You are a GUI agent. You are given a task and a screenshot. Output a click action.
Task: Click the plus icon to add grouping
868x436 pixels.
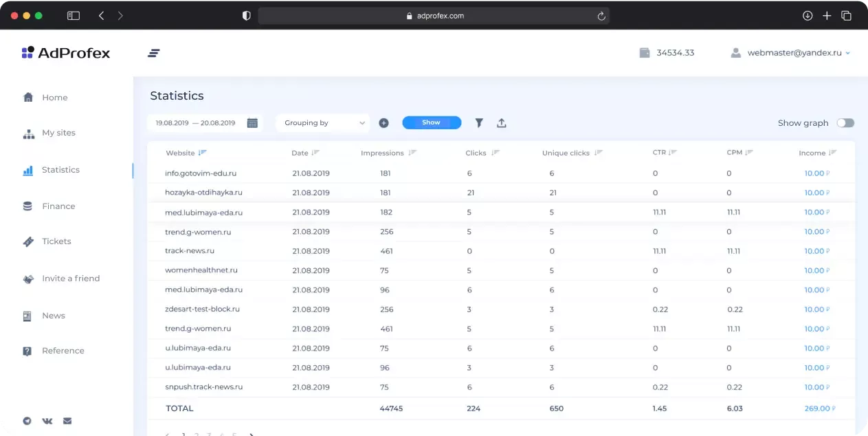pyautogui.click(x=383, y=123)
